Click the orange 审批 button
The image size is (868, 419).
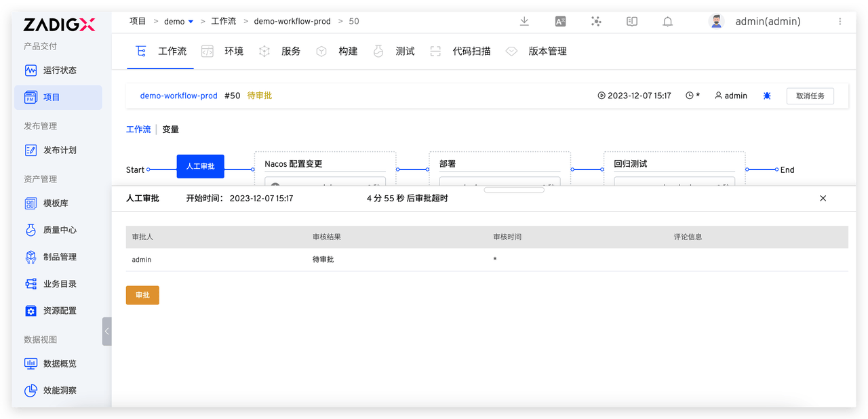pyautogui.click(x=142, y=296)
